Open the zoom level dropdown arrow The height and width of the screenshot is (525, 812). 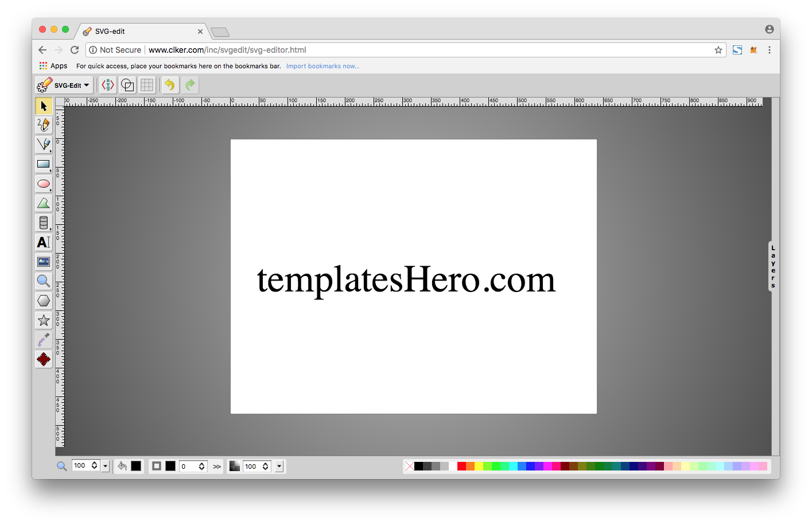click(106, 466)
